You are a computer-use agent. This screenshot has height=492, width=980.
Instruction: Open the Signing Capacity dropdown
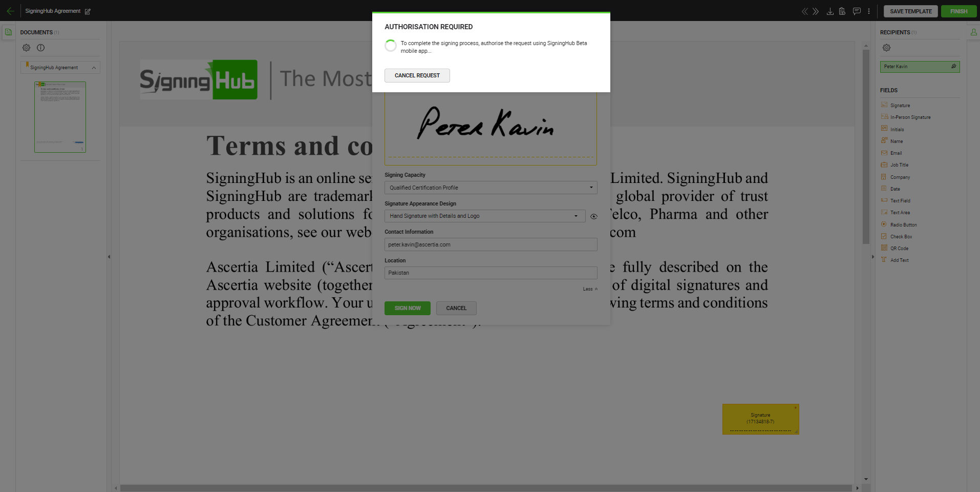pos(490,188)
